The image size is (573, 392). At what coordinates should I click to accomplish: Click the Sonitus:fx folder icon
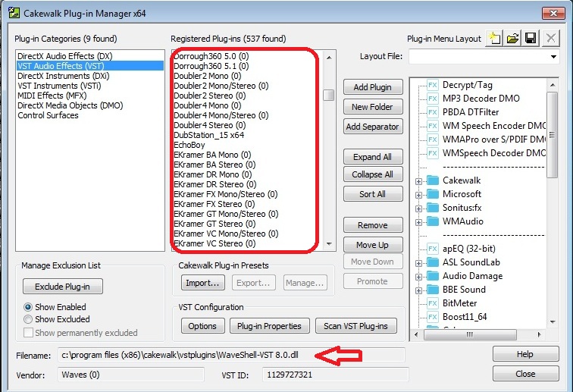(x=433, y=208)
